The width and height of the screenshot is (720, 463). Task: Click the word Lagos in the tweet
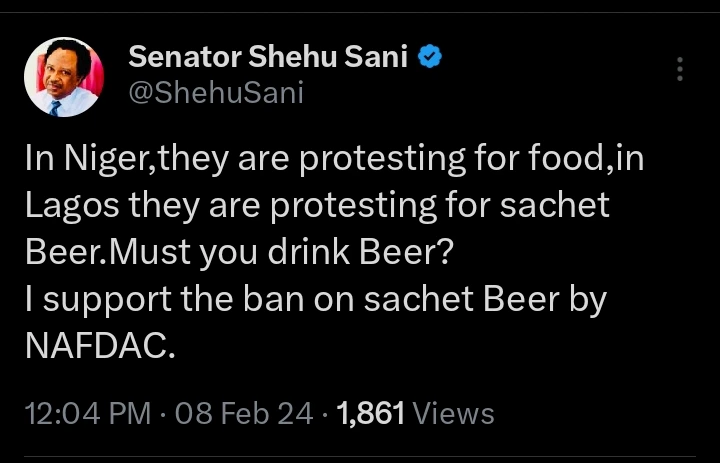tap(72, 205)
